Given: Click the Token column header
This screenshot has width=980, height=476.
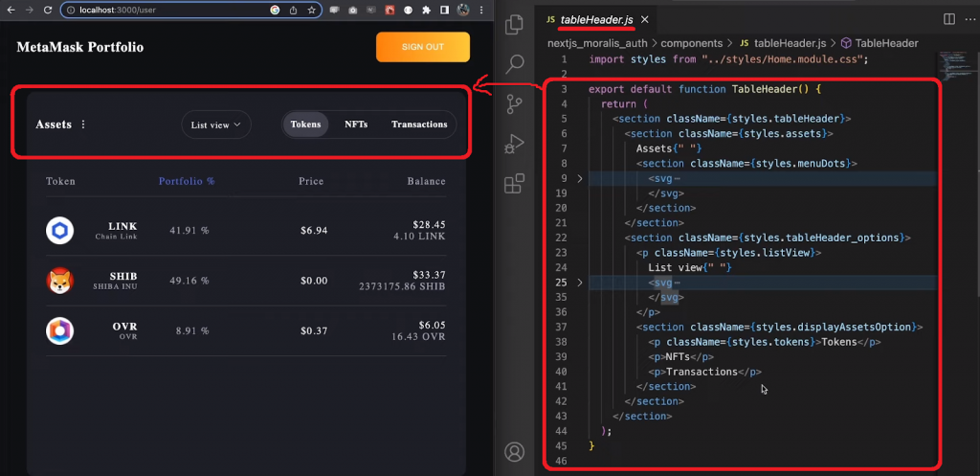Looking at the screenshot, I should point(60,181).
